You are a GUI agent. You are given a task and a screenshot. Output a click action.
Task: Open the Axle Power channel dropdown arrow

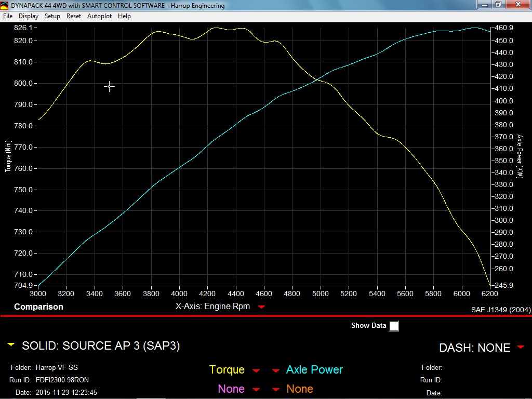276,370
